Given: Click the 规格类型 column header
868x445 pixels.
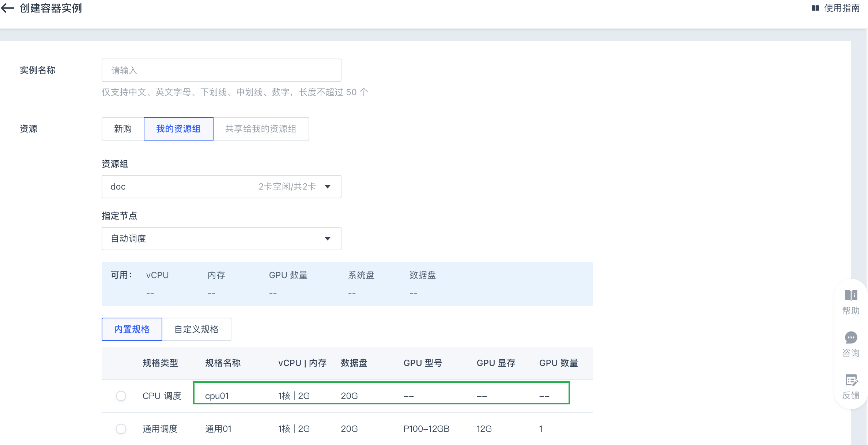Looking at the screenshot, I should tap(160, 363).
